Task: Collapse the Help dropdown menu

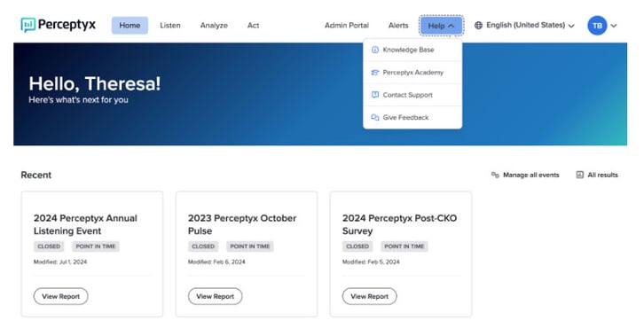Action: point(441,26)
